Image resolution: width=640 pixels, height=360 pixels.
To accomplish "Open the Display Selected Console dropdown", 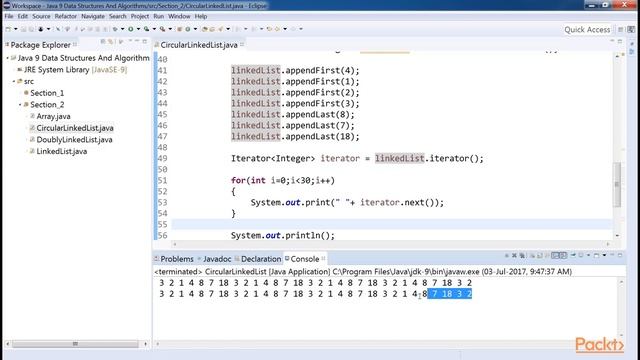I will coord(589,256).
